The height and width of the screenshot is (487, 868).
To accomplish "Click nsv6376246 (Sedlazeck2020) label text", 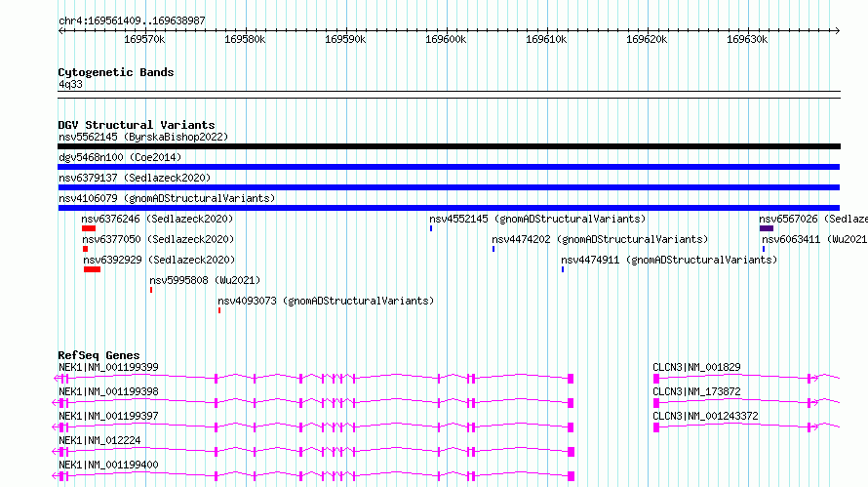I will 157,219.
